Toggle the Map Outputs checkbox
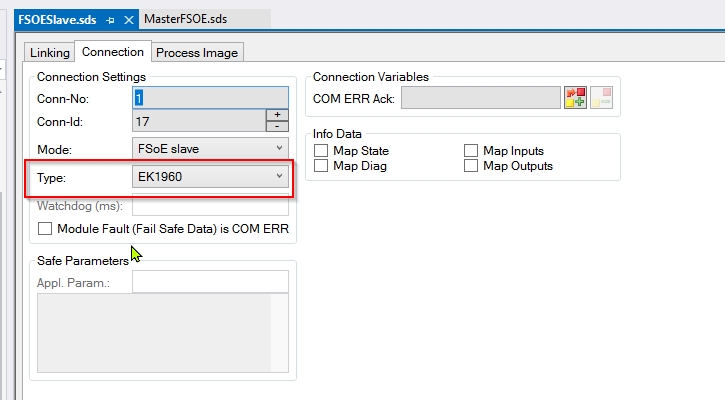 tap(471, 166)
